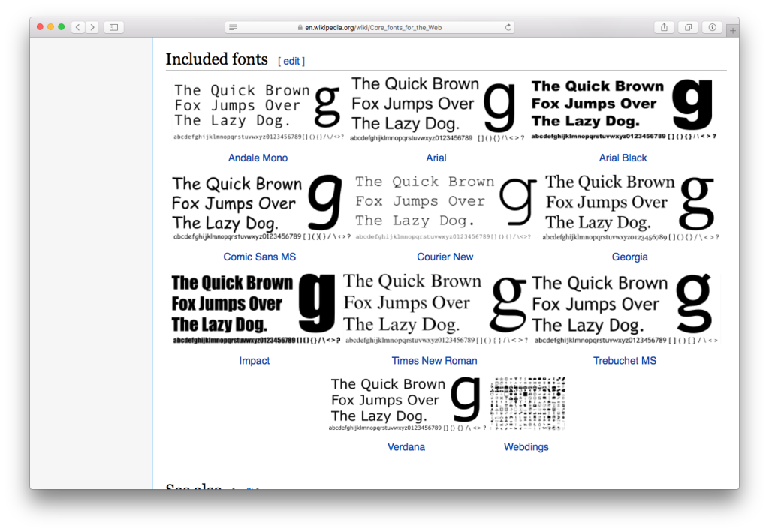Viewport: 769px width, 532px height.
Task: Open the Share menu
Action: coord(664,27)
